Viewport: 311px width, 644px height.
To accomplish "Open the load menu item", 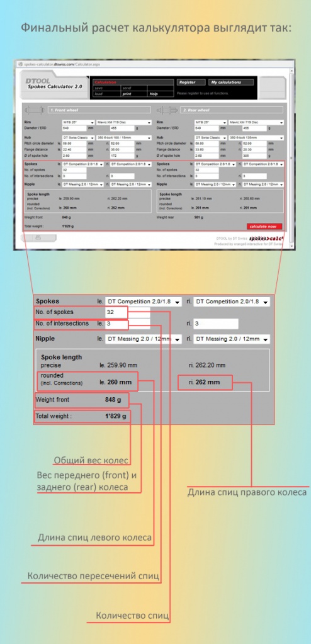I will (99, 94).
